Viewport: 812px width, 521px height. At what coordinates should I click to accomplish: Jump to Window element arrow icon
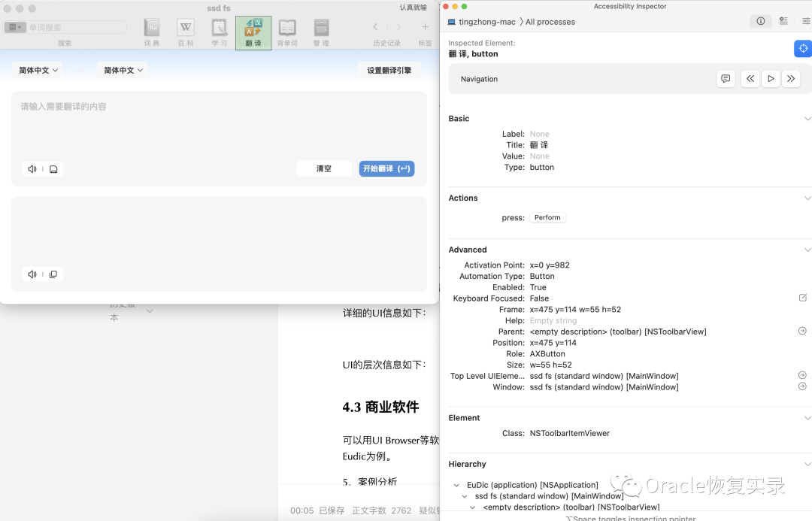click(802, 386)
